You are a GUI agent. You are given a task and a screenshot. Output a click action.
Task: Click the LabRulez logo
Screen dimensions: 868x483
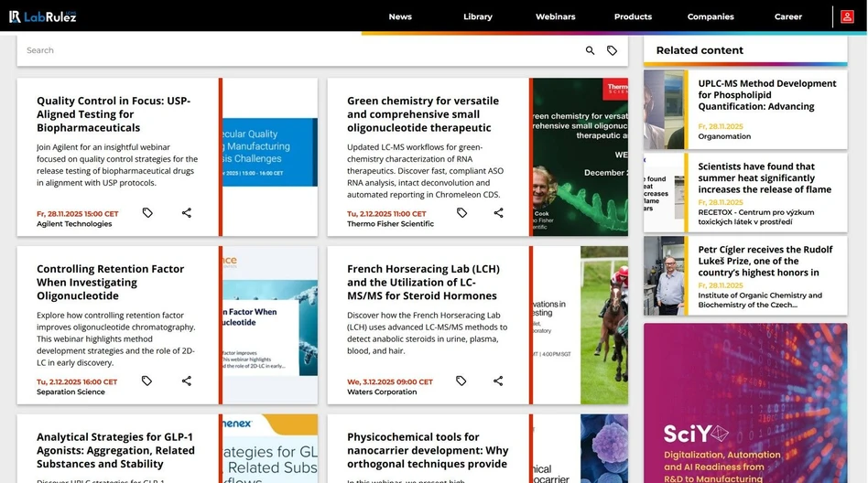click(43, 16)
